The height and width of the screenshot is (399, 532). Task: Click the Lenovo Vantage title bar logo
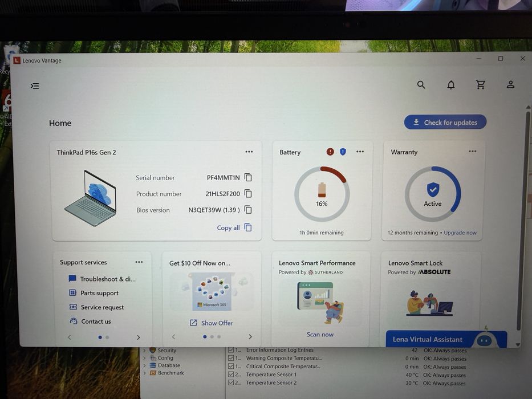click(17, 60)
